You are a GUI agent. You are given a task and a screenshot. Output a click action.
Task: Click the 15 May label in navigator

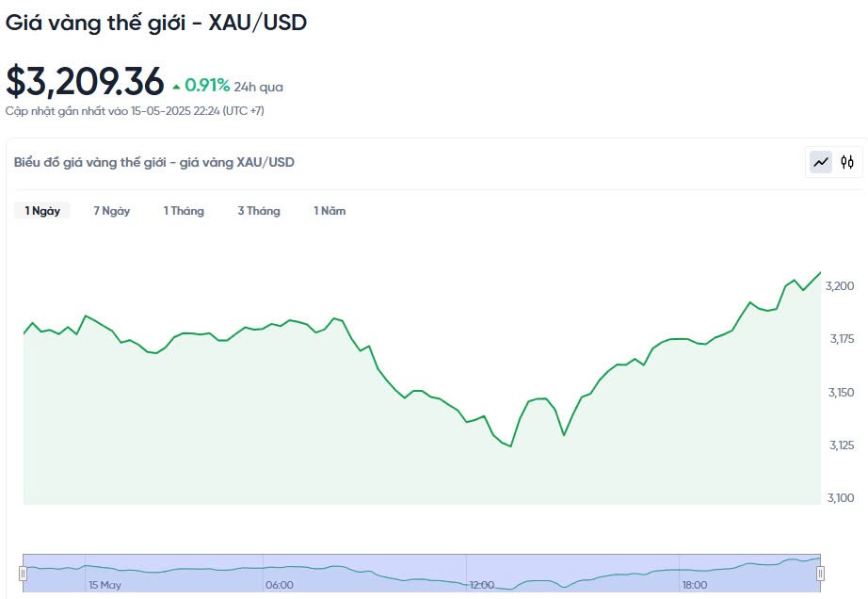click(x=104, y=585)
